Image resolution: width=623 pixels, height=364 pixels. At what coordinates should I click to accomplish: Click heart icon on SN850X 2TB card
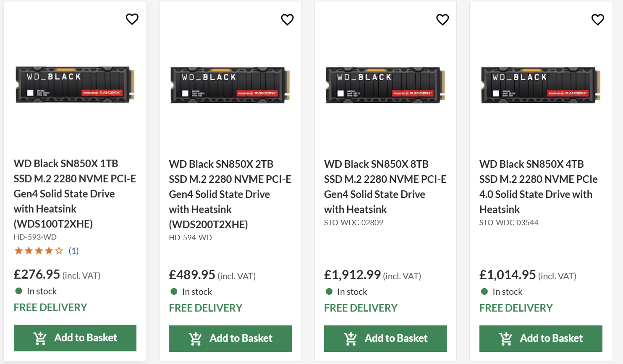tap(287, 19)
